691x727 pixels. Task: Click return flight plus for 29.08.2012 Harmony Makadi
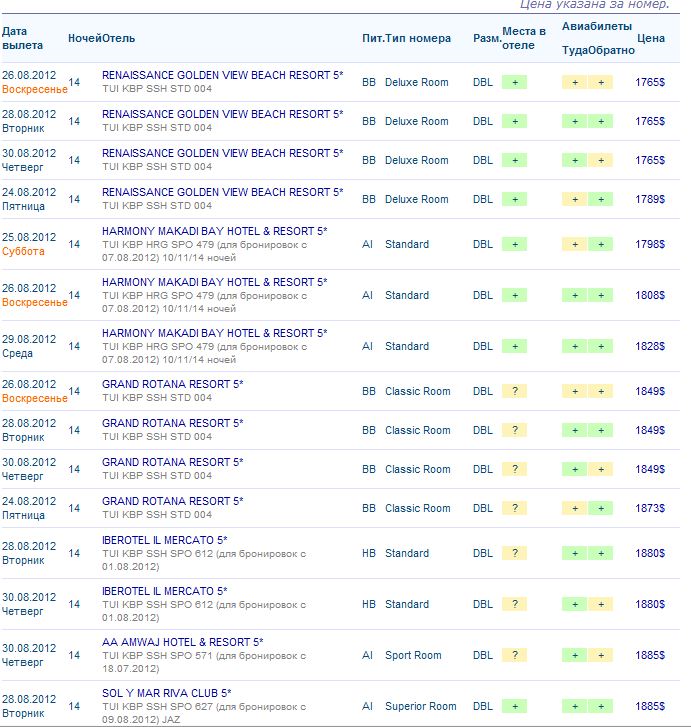[x=600, y=346]
